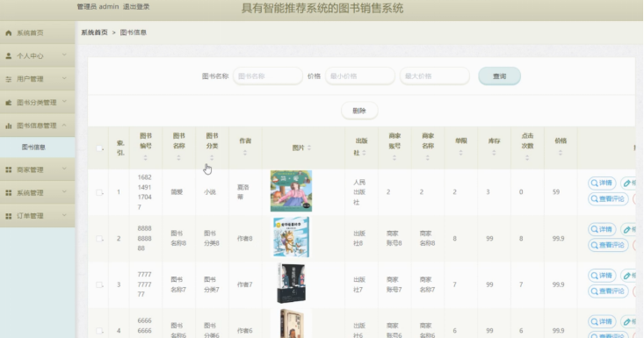The image size is (644, 338).
Task: Expand the 图书分类管理 menu chevron
Action: [64, 101]
